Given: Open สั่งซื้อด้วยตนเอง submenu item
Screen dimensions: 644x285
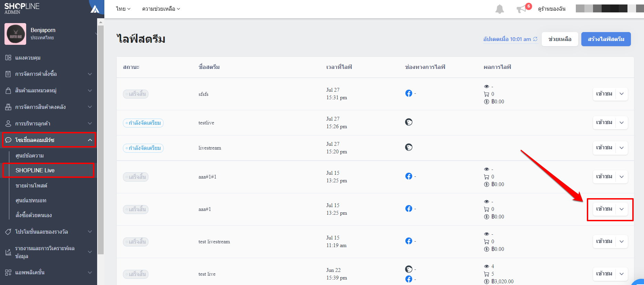Looking at the screenshot, I should [x=33, y=215].
